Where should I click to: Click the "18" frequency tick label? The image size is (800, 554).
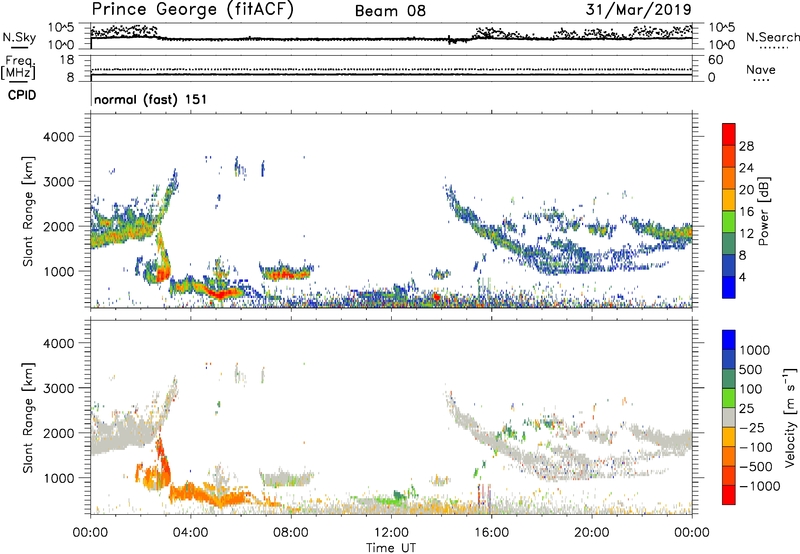[67, 60]
